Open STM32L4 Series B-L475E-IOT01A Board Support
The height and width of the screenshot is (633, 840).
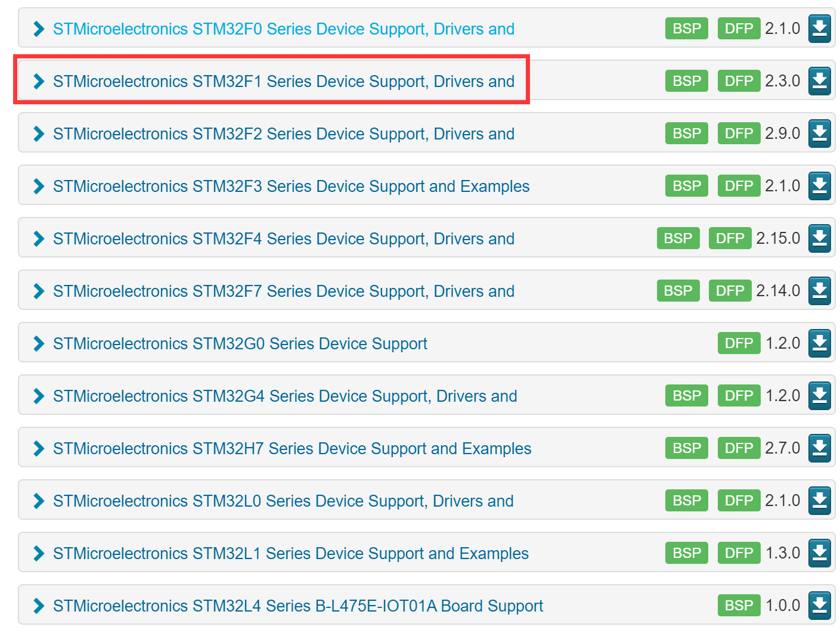[298, 606]
